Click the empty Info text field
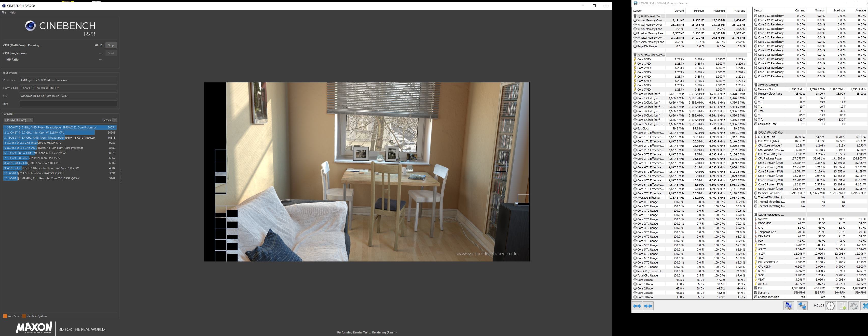Image resolution: width=868 pixels, height=336 pixels. tap(68, 104)
